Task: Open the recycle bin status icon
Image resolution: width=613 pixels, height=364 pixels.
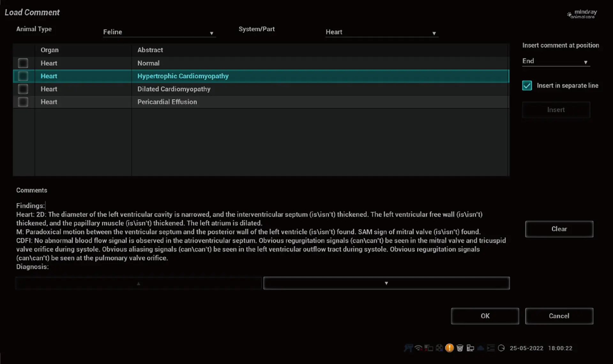Action: click(x=460, y=348)
